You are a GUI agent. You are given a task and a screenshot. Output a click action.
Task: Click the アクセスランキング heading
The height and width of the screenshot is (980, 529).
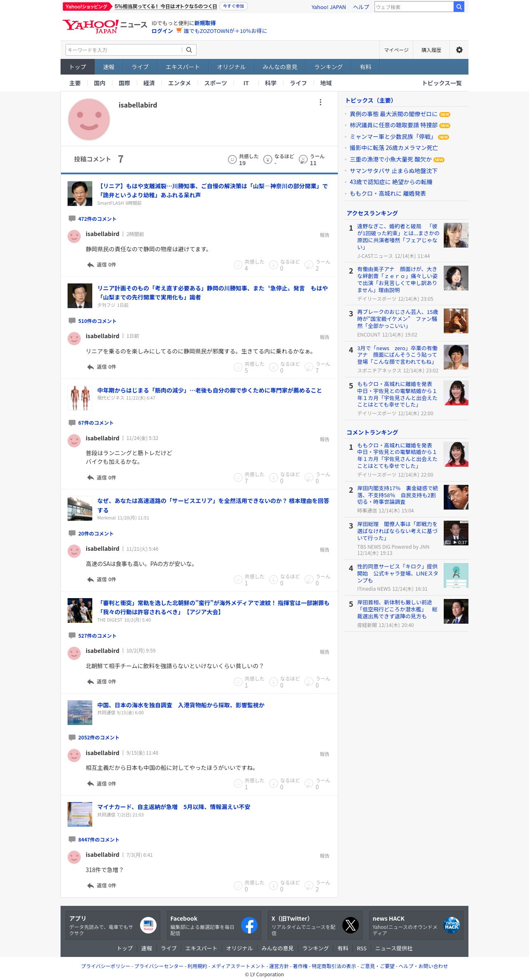click(372, 213)
